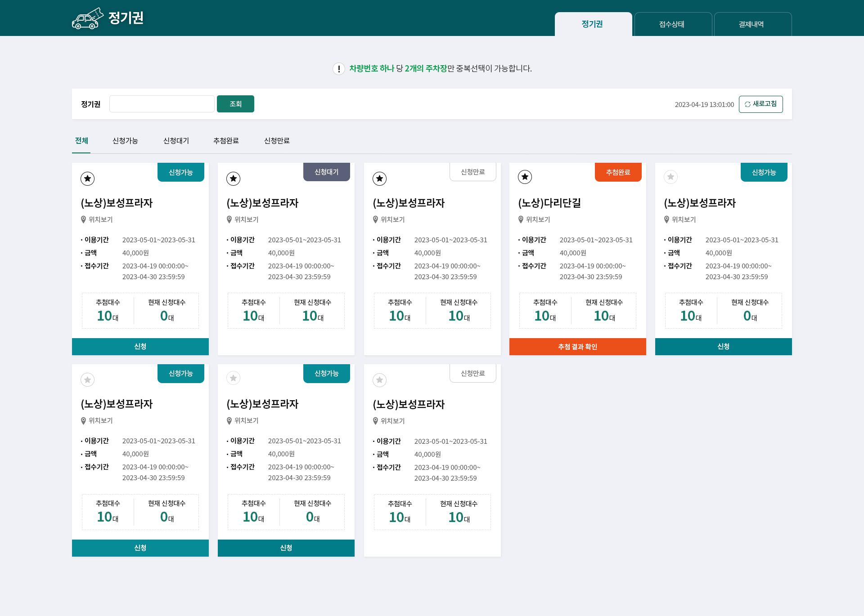864x616 pixels.
Task: Toggle the star on the 신청대기 card
Action: [233, 179]
